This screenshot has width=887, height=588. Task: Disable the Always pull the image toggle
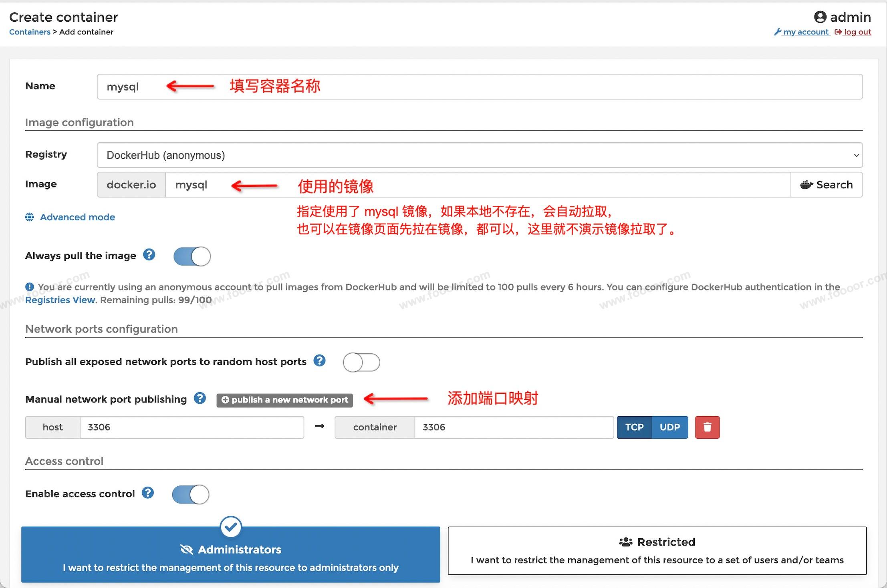coord(192,256)
